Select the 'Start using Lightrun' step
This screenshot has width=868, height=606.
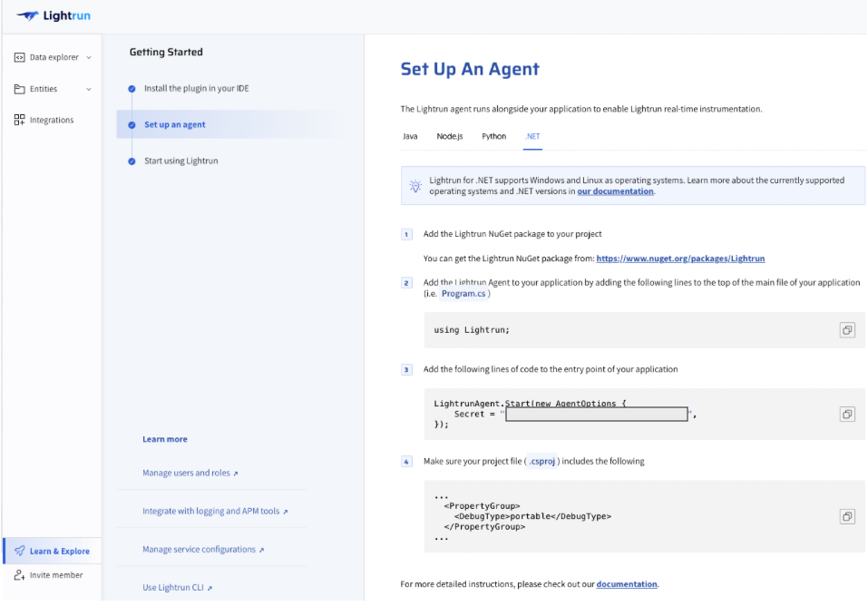[x=180, y=161]
